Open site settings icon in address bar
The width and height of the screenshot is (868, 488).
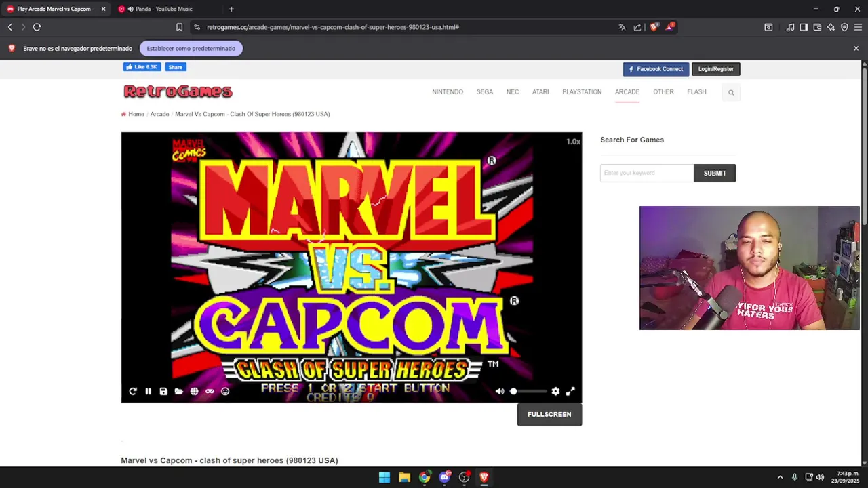coord(197,27)
